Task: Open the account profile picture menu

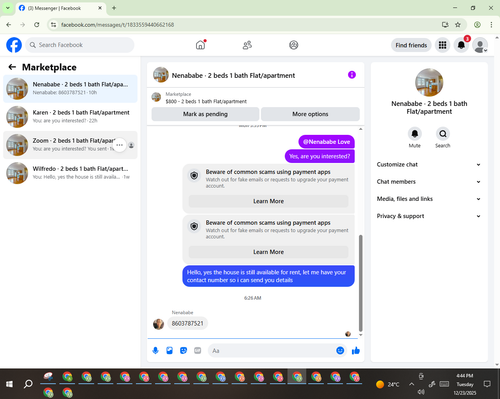Action: pos(480,45)
